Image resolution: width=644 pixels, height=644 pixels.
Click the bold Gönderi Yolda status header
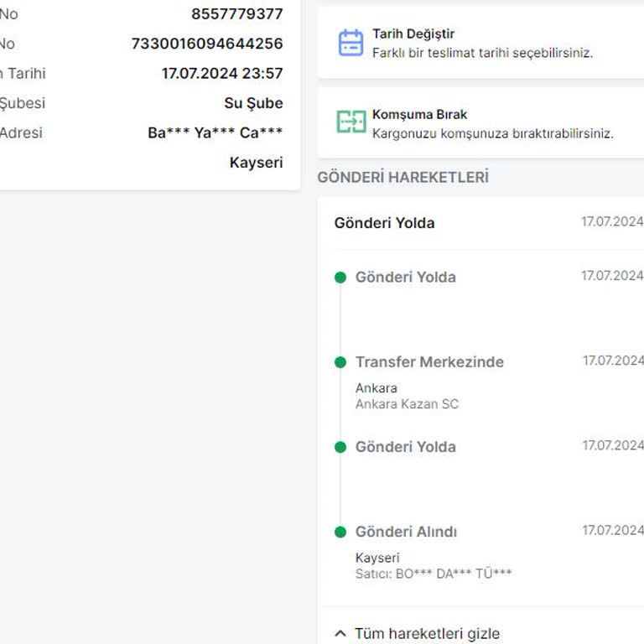coord(384,223)
